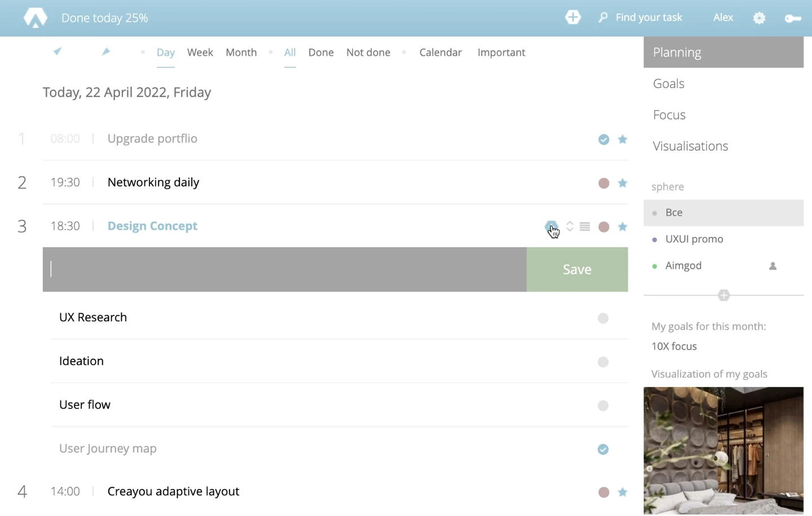Viewport: 812px width, 516px height.
Task: Click the Find your task search field
Action: pyautogui.click(x=649, y=17)
